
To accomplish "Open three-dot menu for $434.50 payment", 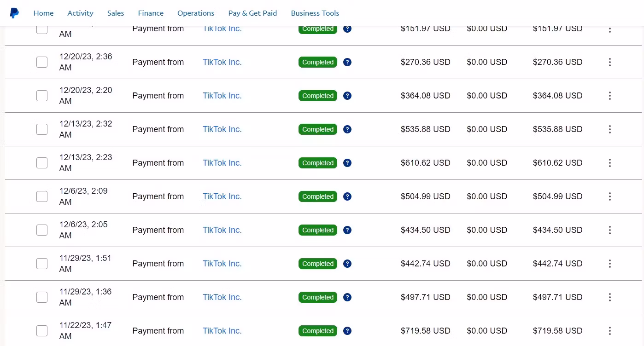I will point(609,230).
